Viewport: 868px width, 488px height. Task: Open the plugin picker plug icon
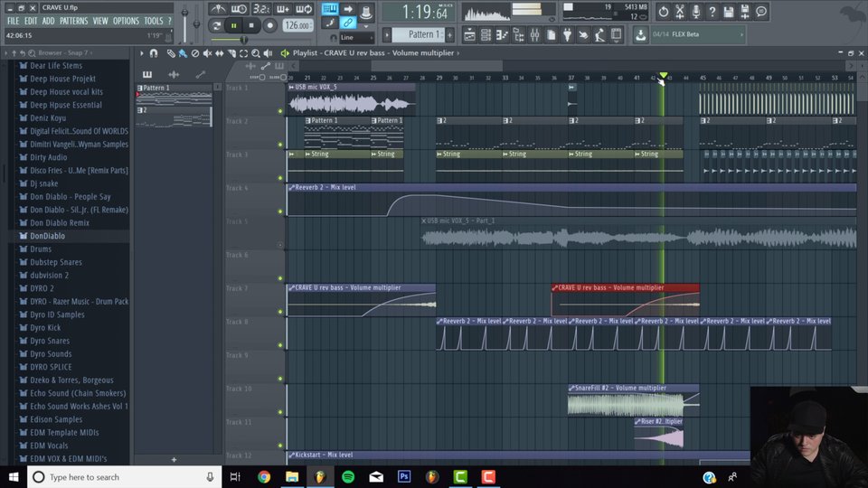(568, 35)
